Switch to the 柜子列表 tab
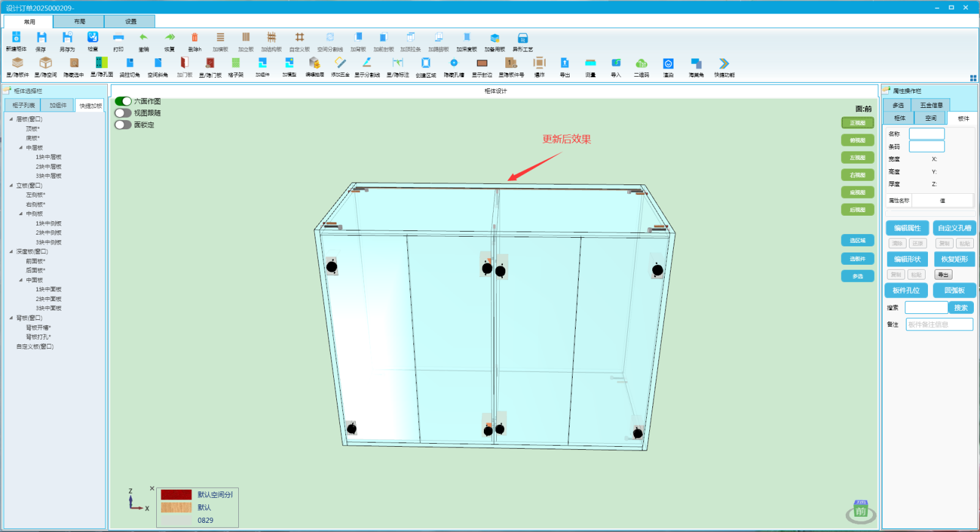This screenshot has height=532, width=980. pos(23,105)
